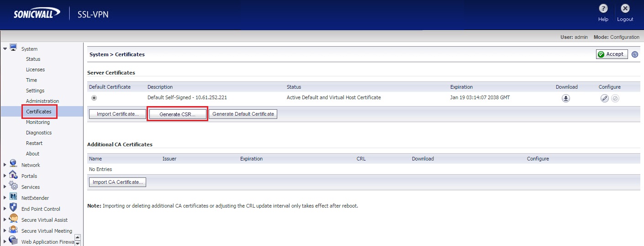Viewport: 644px width, 246px height.
Task: Select the Default Certificate radio button
Action: click(x=94, y=98)
